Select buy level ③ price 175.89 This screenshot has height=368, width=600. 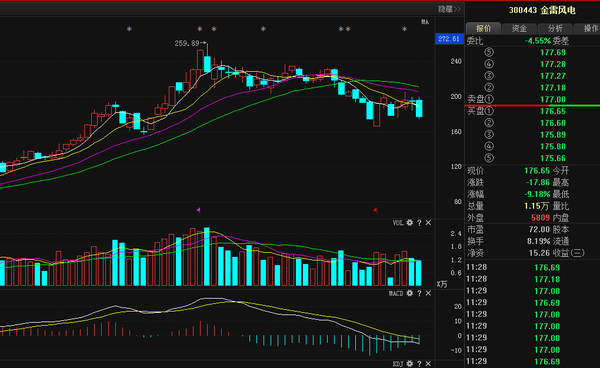click(553, 135)
